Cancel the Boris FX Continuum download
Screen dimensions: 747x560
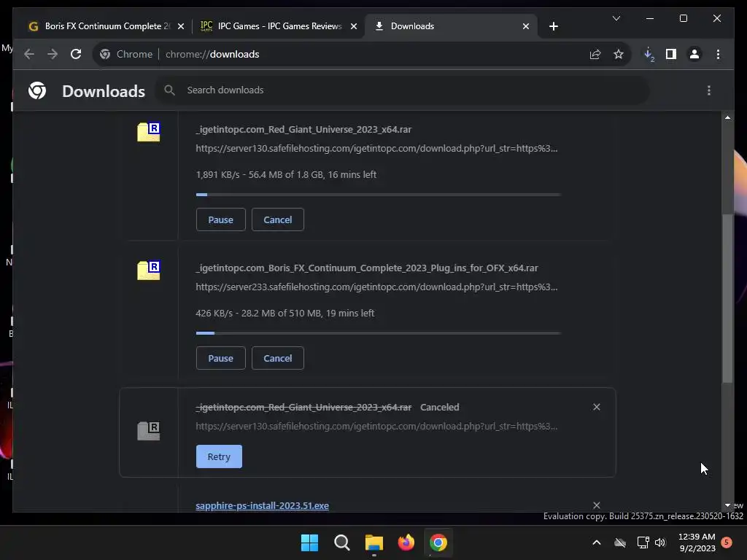278,358
